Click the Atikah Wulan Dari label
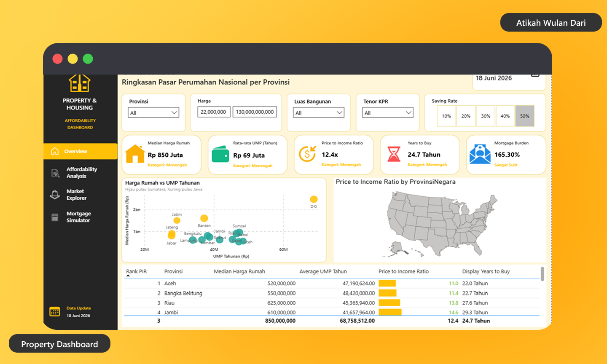Screen dimensions: 607x364 (551, 23)
